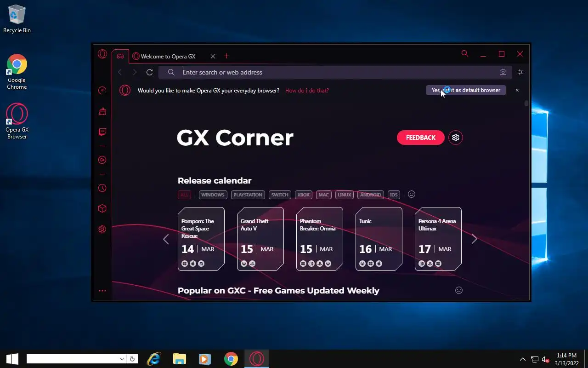The image size is (588, 368).
Task: Show next release calendar games
Action: (x=475, y=239)
